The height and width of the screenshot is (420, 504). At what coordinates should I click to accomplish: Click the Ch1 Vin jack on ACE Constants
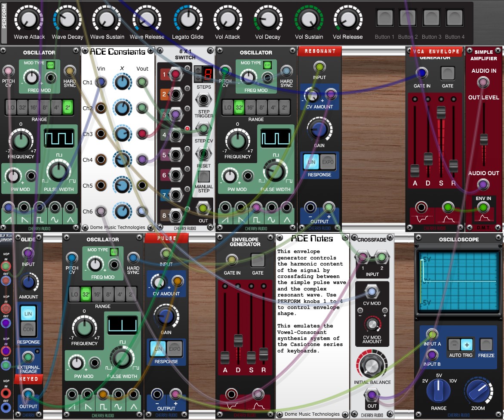pos(101,82)
